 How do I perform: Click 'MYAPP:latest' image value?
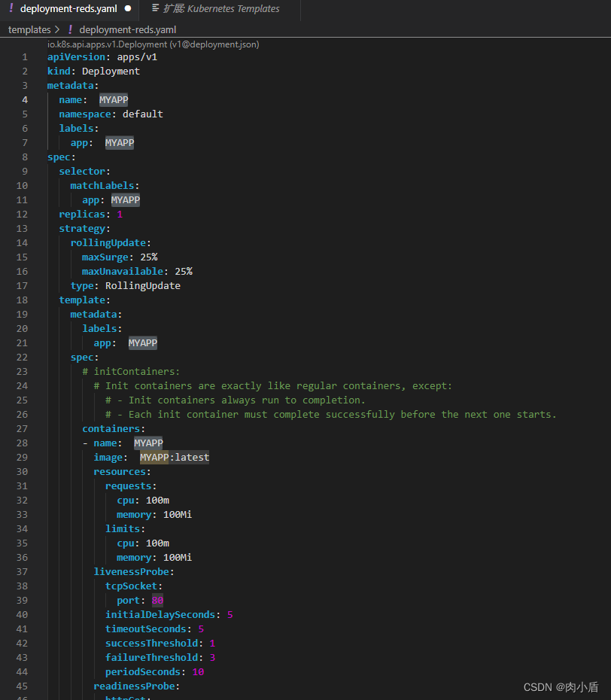175,457
